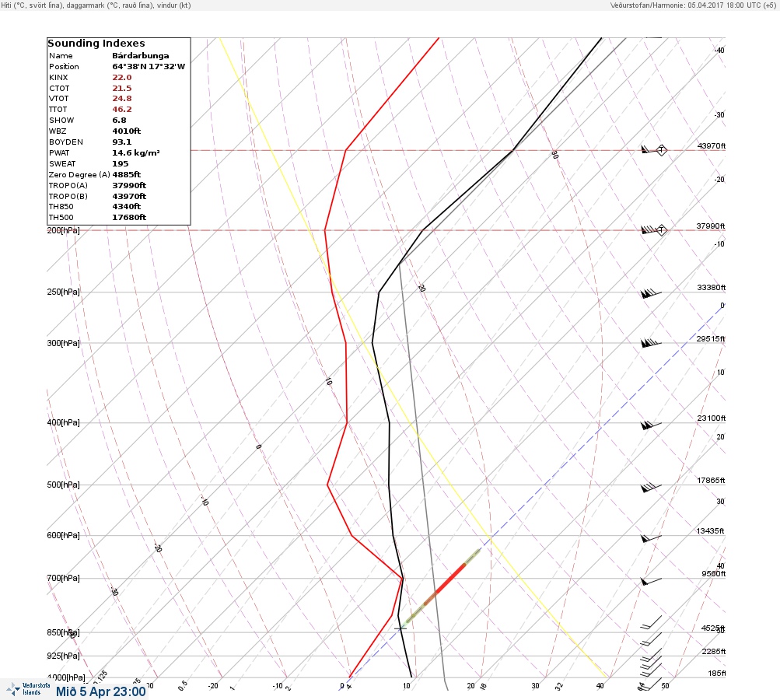
Task: Click the chart legend header 'Hiti (°C, svört lína)...'
Action: [x=96, y=5]
